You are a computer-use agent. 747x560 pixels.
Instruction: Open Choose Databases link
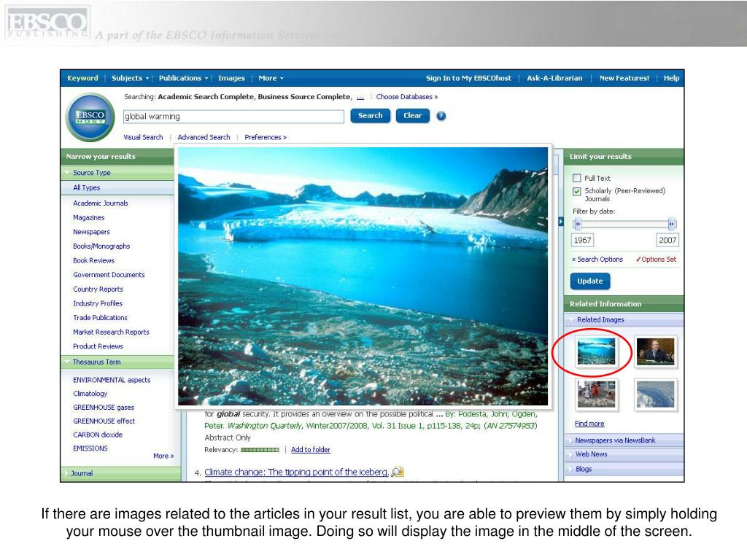[407, 97]
